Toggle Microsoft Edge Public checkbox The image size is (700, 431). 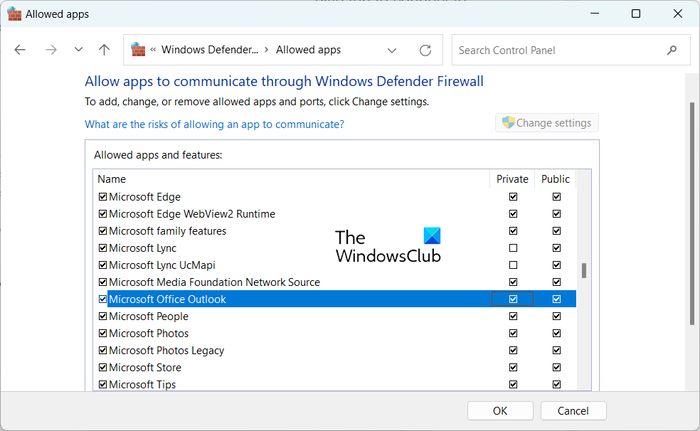(556, 197)
